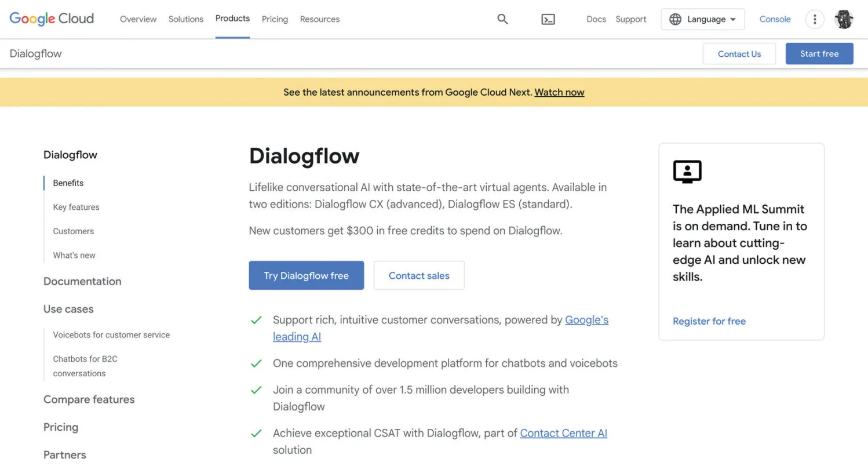This screenshot has height=473, width=868.
Task: Click the user profile avatar
Action: (843, 19)
